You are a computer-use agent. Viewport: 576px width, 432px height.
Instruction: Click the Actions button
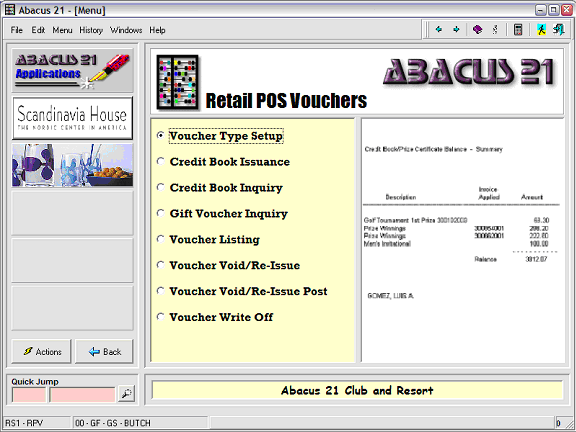coord(41,352)
